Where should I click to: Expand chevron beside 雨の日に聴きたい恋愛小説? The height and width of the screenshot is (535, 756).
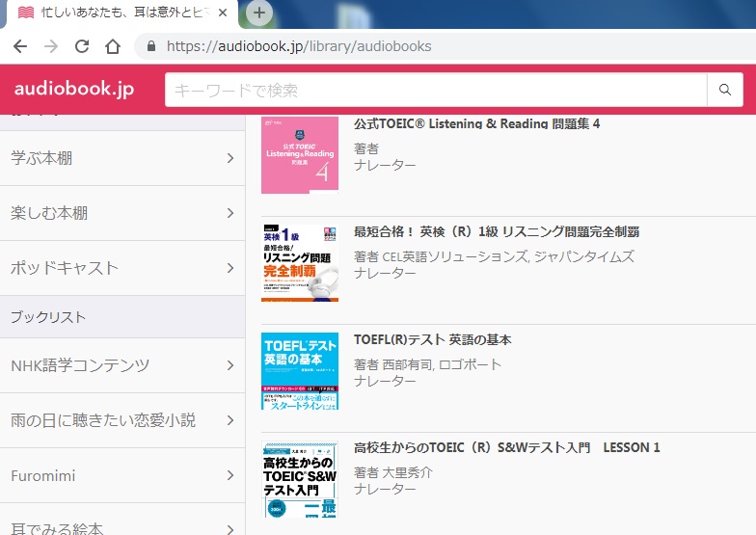[x=230, y=420]
